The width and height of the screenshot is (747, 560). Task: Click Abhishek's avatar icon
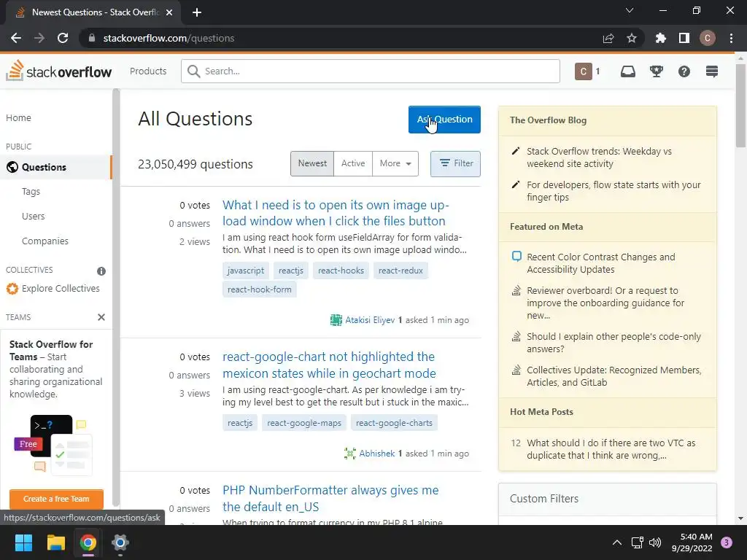(x=349, y=454)
